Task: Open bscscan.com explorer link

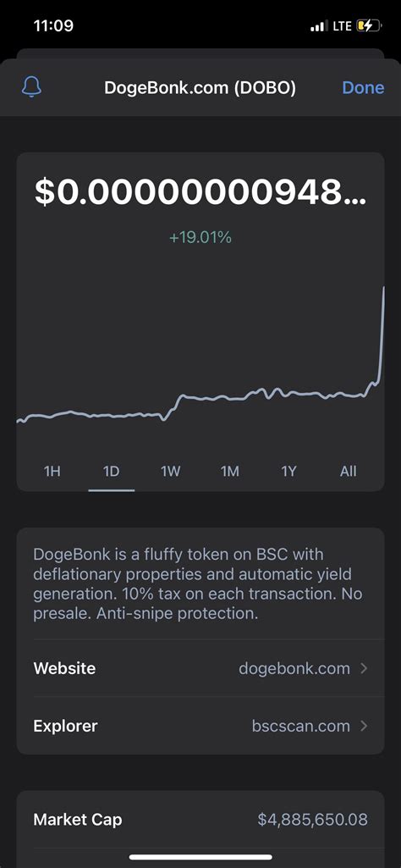Action: tap(301, 726)
